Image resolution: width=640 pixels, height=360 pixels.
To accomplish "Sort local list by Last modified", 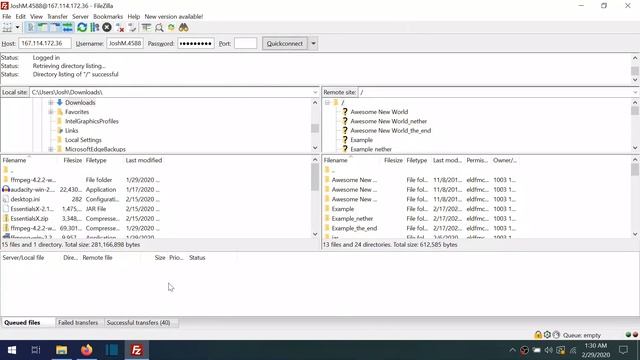I will pyautogui.click(x=144, y=160).
